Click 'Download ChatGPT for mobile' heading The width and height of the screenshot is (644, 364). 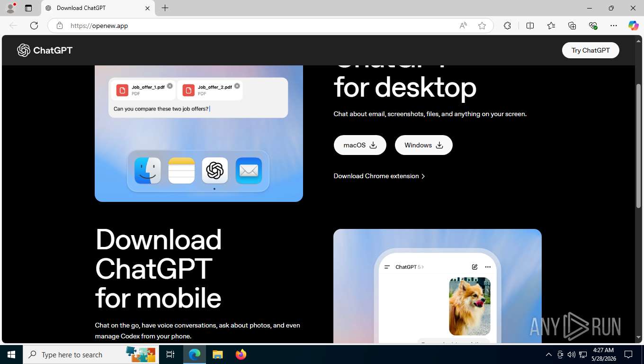159,268
